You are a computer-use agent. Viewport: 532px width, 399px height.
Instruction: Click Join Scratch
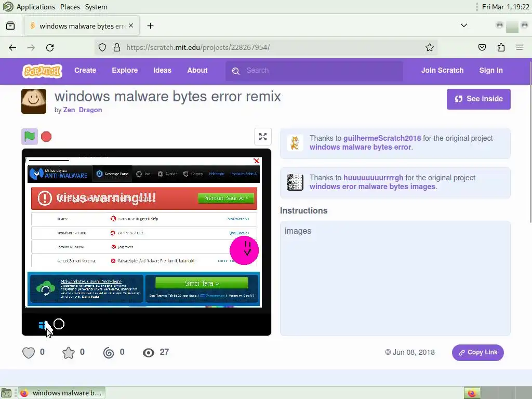(x=442, y=70)
